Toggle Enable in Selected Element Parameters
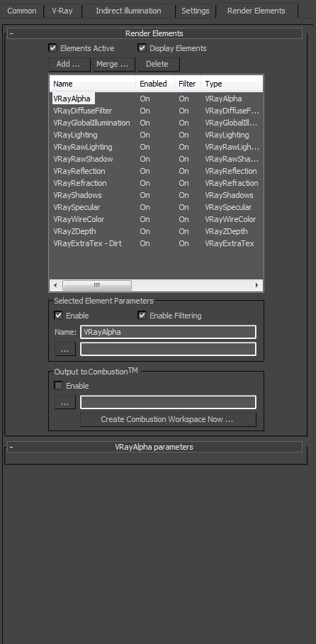Screen dimensions: 316x644 tap(58, 316)
